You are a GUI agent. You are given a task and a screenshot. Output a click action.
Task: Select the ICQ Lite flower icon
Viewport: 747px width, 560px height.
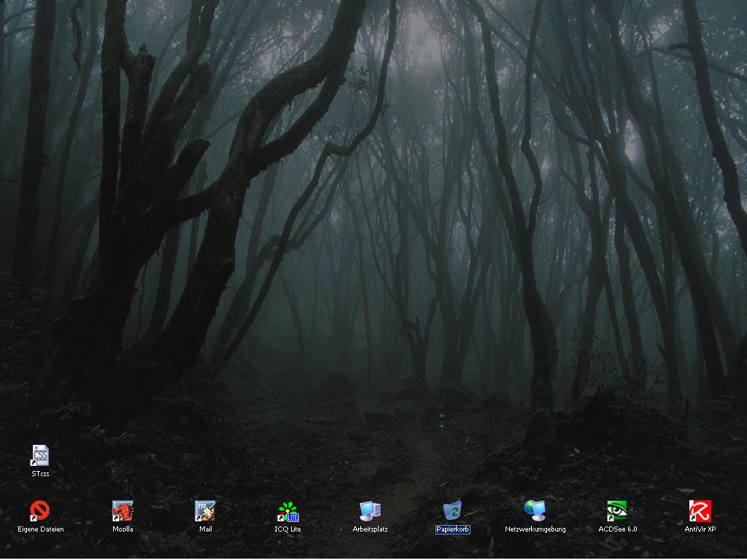coord(287,511)
